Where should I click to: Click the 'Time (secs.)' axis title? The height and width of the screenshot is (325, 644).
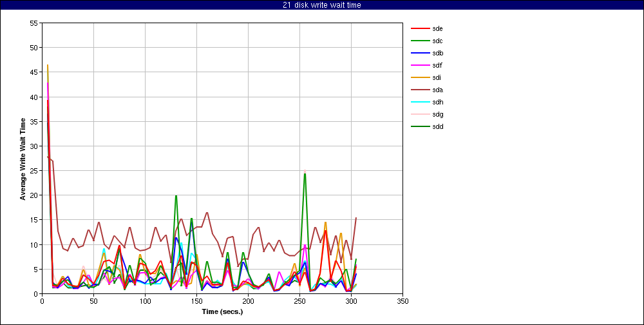click(x=222, y=311)
